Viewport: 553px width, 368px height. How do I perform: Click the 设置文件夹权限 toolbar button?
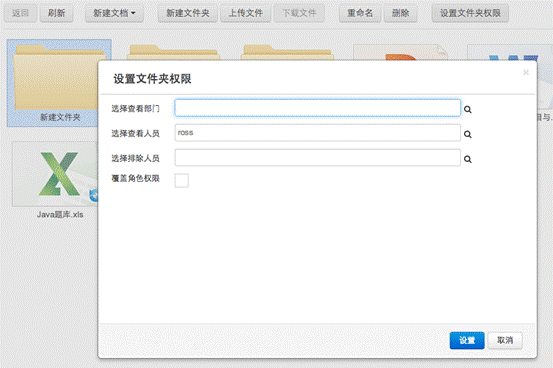coord(470,13)
